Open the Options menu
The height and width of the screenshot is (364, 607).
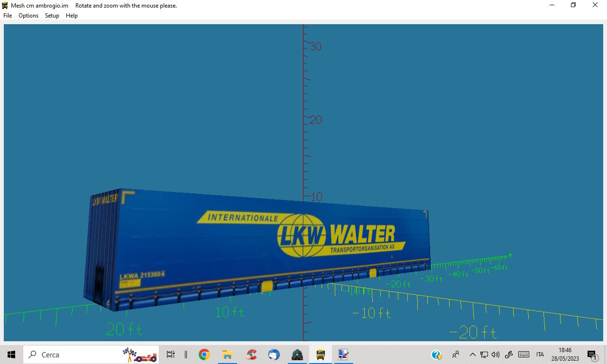tap(28, 16)
